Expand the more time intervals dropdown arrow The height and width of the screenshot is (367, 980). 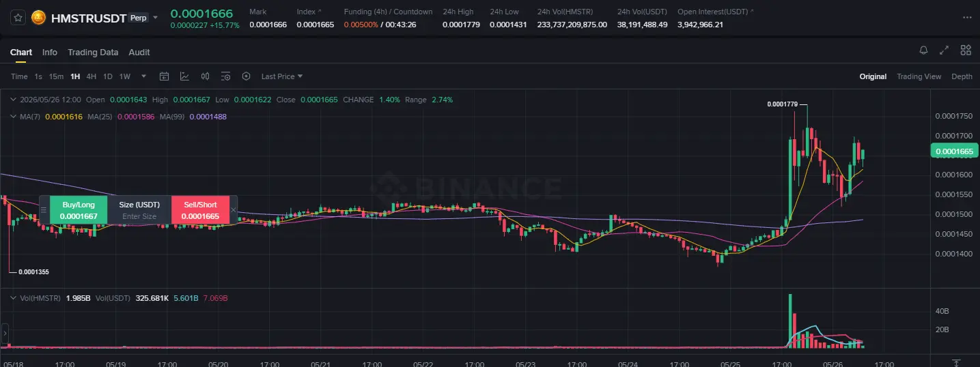pyautogui.click(x=143, y=76)
